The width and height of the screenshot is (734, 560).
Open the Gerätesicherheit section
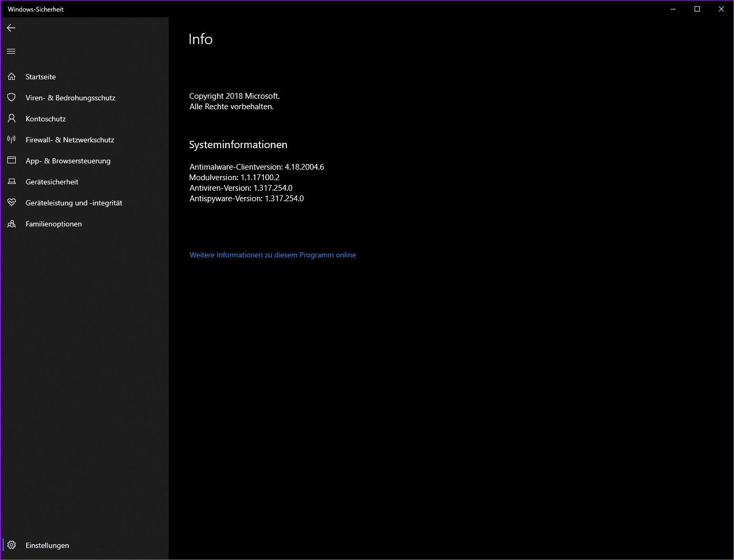pos(85,182)
